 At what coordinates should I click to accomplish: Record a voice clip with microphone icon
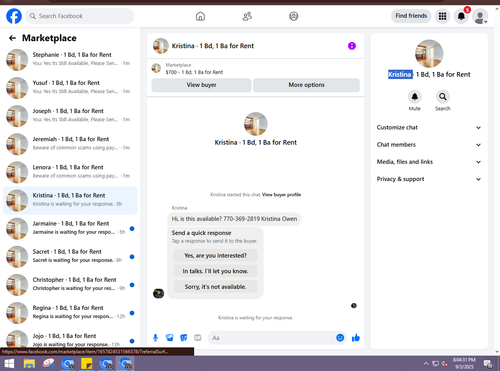[155, 338]
